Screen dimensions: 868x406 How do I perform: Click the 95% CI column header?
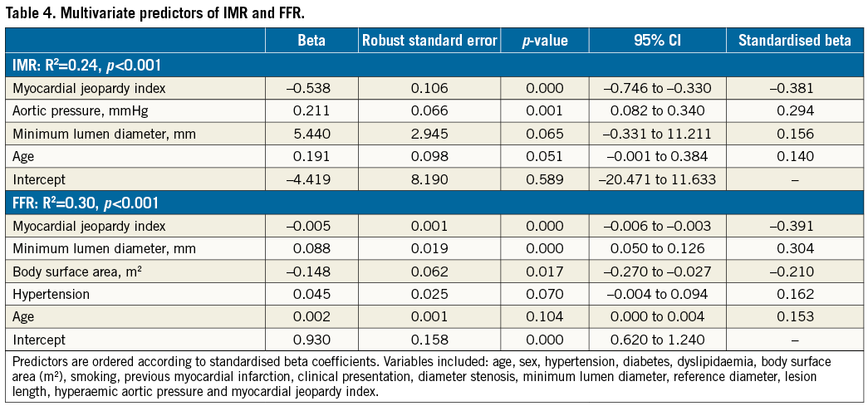pos(656,41)
